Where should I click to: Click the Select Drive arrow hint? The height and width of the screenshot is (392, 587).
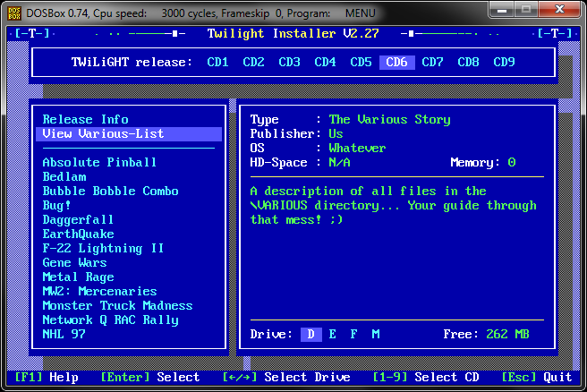click(286, 378)
